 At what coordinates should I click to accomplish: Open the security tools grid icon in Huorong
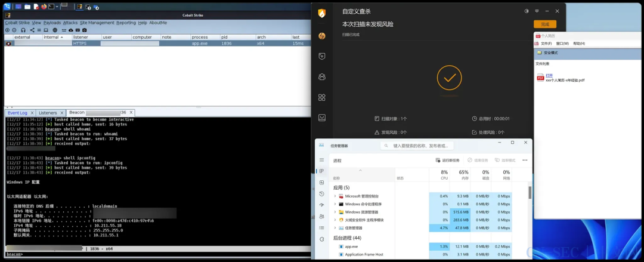[321, 97]
